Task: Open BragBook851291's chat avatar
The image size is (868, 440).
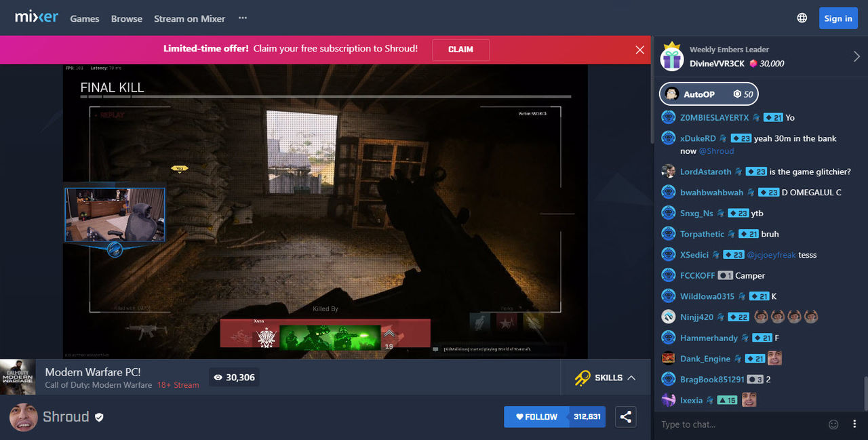Action: pyautogui.click(x=669, y=379)
